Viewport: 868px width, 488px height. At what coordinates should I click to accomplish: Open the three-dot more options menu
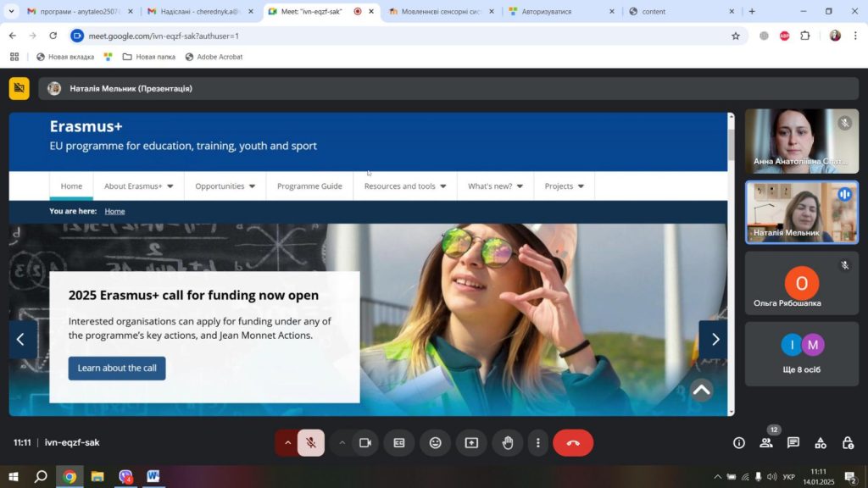pos(538,442)
